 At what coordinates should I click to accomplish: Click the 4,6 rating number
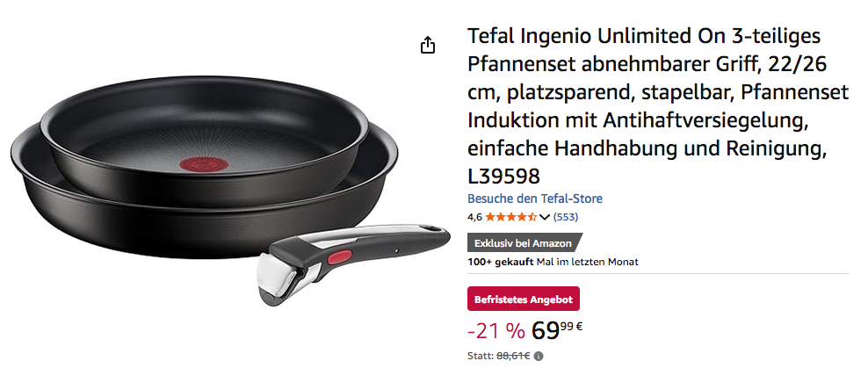(x=474, y=217)
